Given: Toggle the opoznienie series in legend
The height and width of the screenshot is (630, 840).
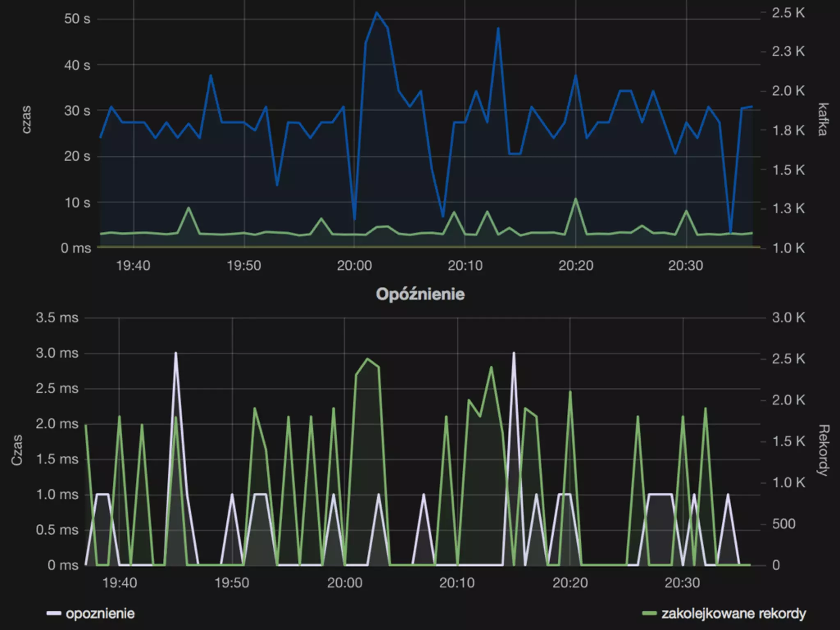Looking at the screenshot, I should (x=100, y=613).
